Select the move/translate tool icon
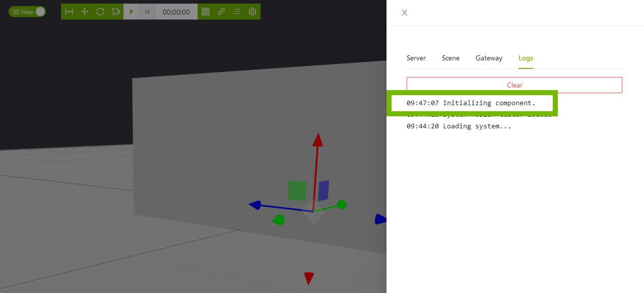Viewport: 644px width, 293px height. pyautogui.click(x=85, y=12)
